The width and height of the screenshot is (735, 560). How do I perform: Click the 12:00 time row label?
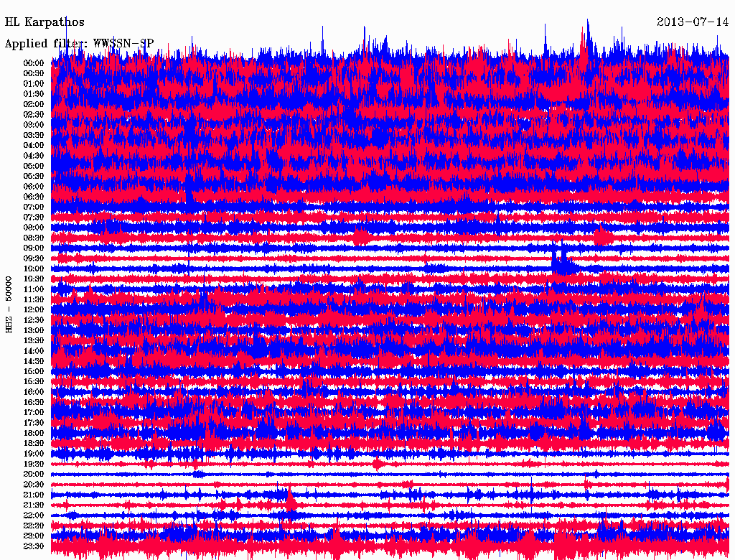click(34, 310)
